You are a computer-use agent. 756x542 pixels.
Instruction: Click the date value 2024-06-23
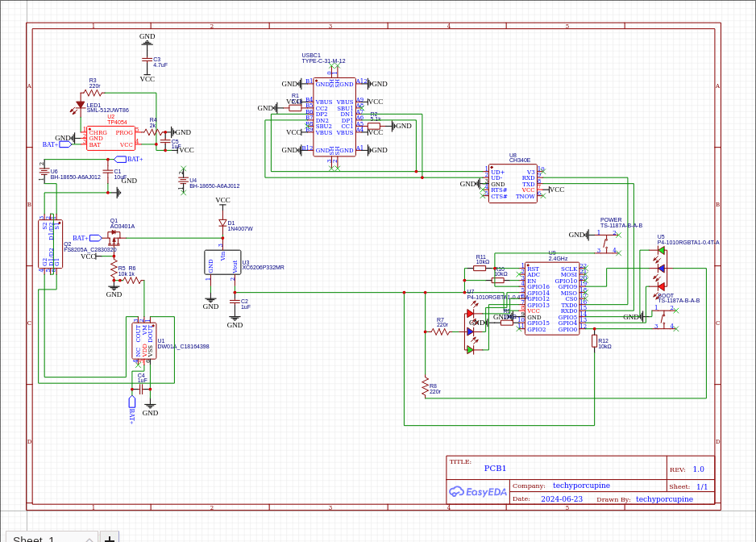coord(561,499)
